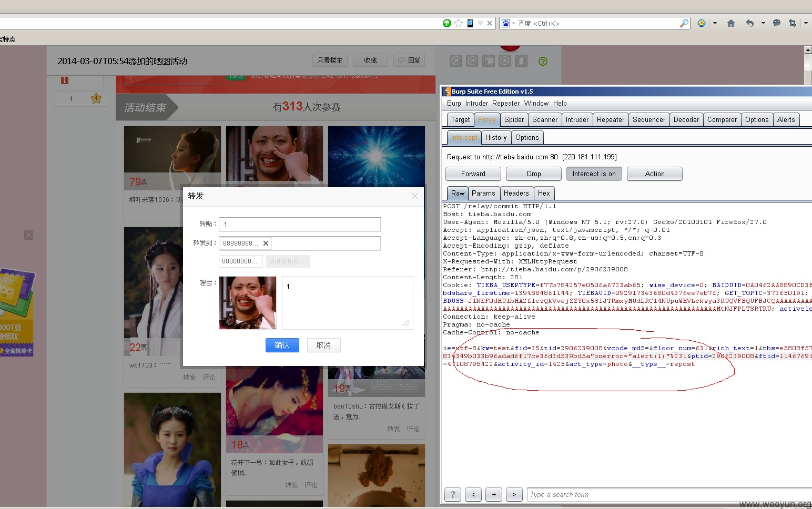
Task: Click the Type a search term field
Action: [669, 494]
